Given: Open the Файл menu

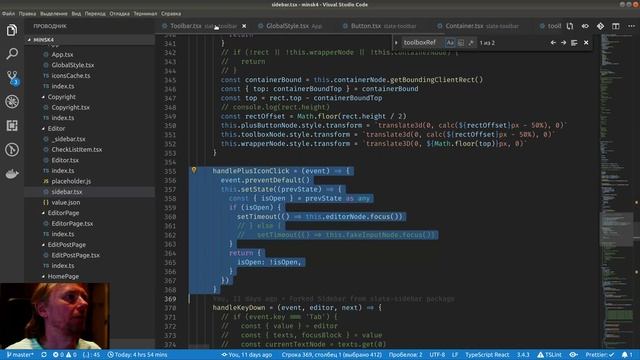Looking at the screenshot, I should (x=8, y=13).
